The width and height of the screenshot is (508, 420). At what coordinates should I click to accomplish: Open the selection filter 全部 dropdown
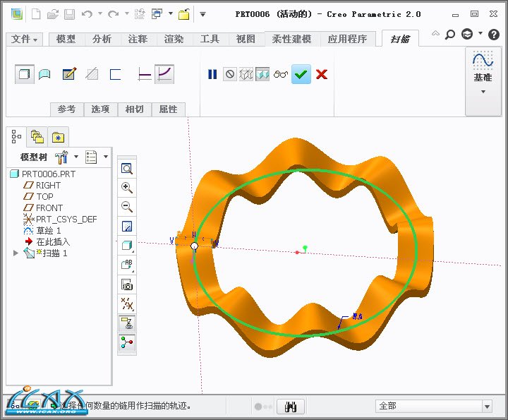(x=486, y=406)
